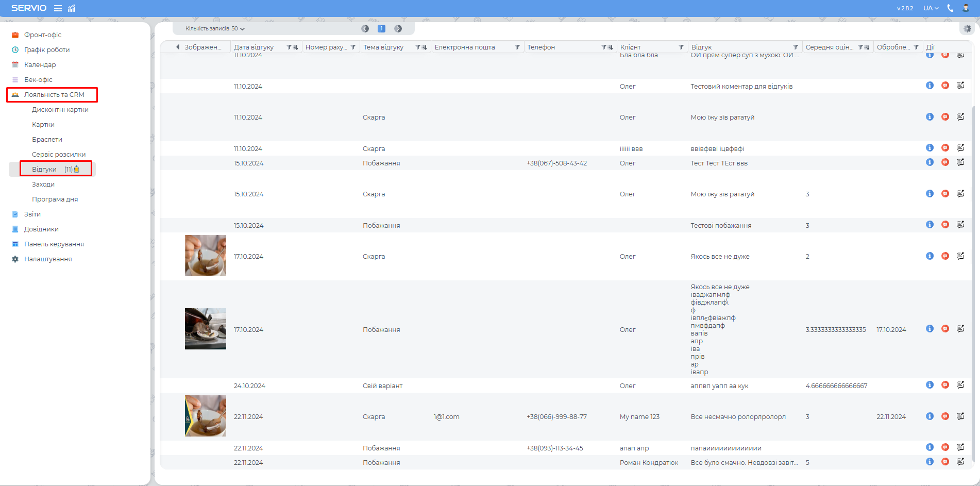Click the vertical scrollbar of the table
The height and width of the screenshot is (486, 980).
(973, 258)
